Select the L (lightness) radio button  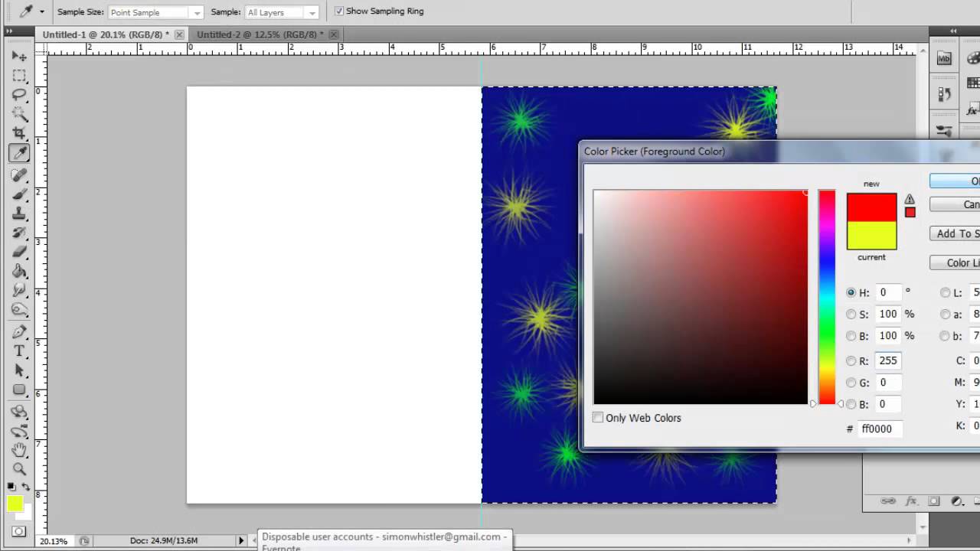945,292
